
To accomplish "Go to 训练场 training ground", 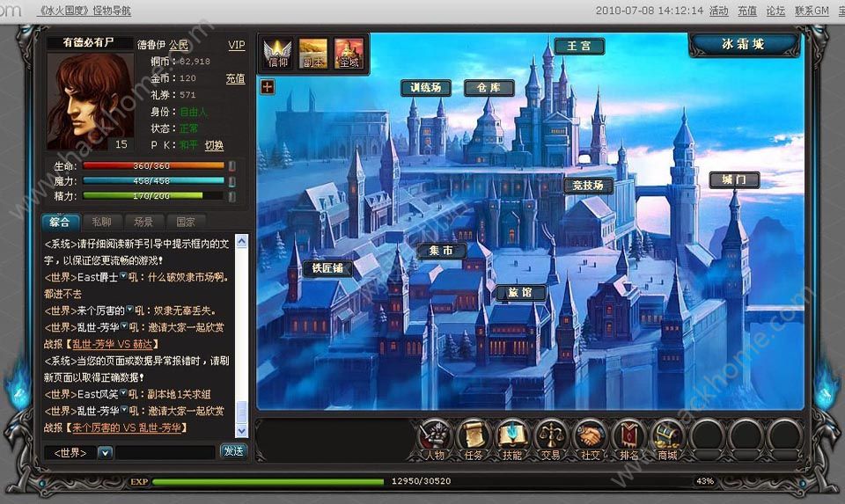I will tap(426, 87).
